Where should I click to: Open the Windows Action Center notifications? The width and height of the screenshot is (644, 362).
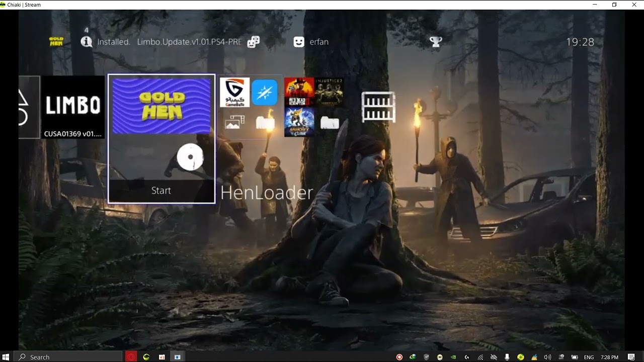click(630, 357)
